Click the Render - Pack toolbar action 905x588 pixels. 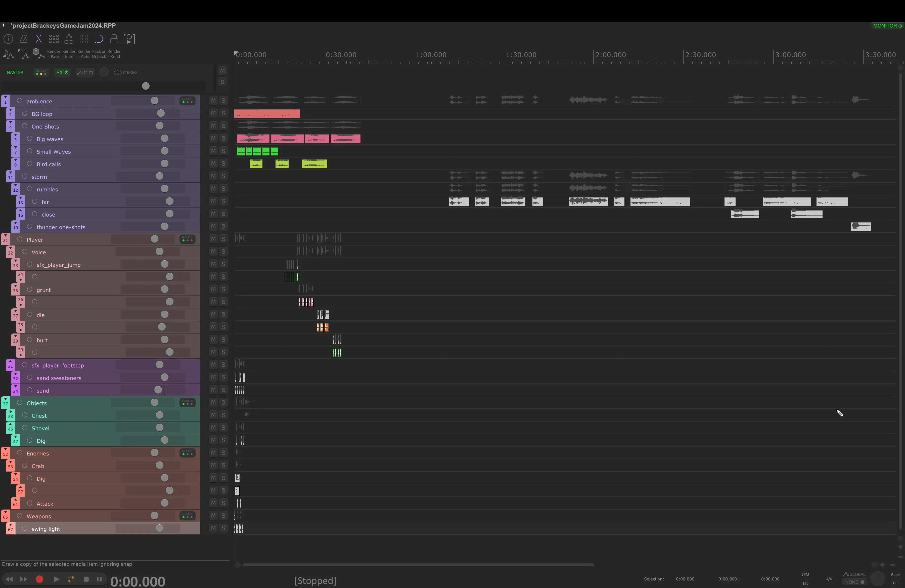(x=54, y=54)
